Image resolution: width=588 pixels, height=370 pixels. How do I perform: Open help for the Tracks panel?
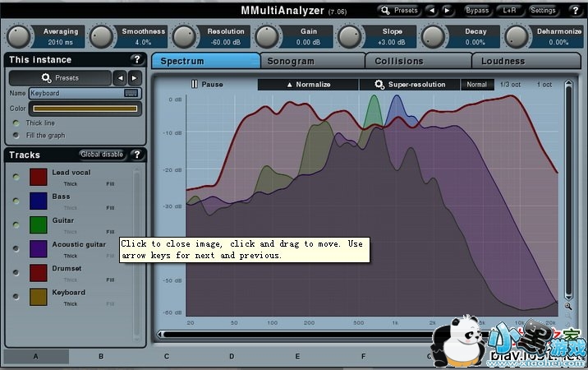[x=137, y=155]
